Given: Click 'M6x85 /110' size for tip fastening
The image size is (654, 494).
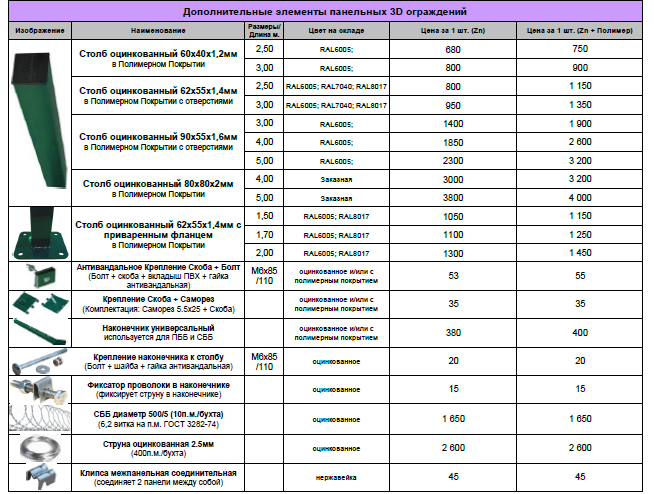Looking at the screenshot, I should [x=264, y=361].
